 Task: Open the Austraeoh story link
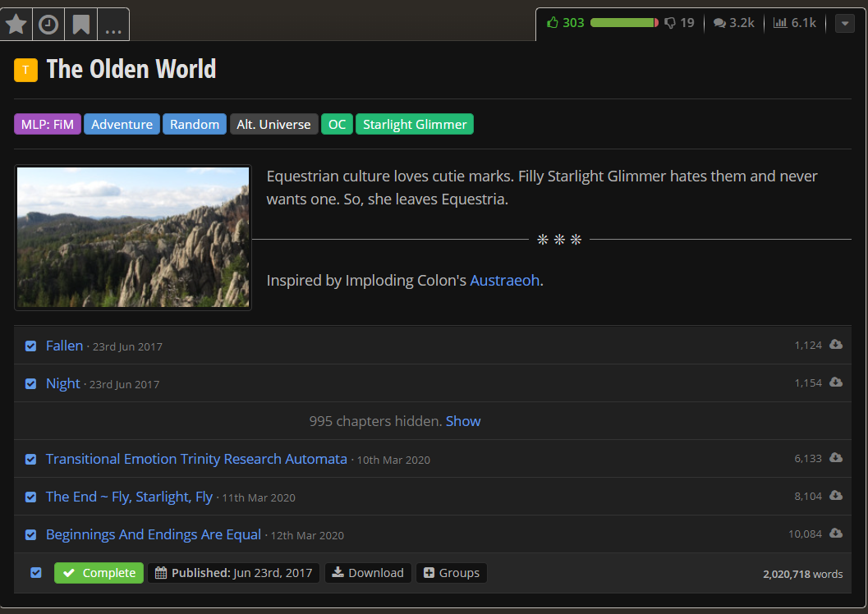coord(504,281)
